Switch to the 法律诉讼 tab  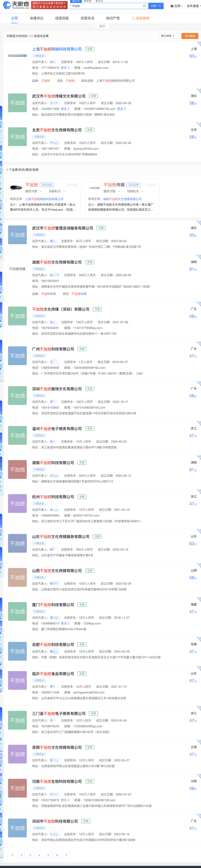(x=36, y=18)
